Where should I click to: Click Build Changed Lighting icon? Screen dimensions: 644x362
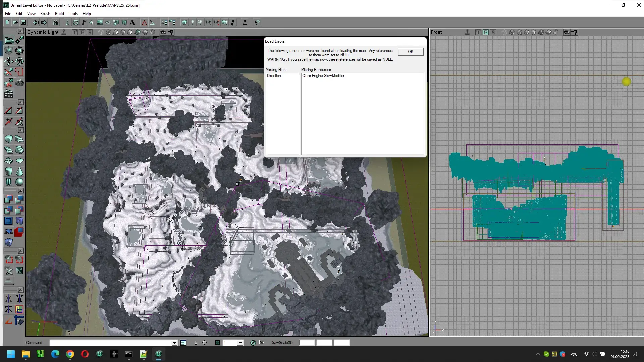pos(200,23)
